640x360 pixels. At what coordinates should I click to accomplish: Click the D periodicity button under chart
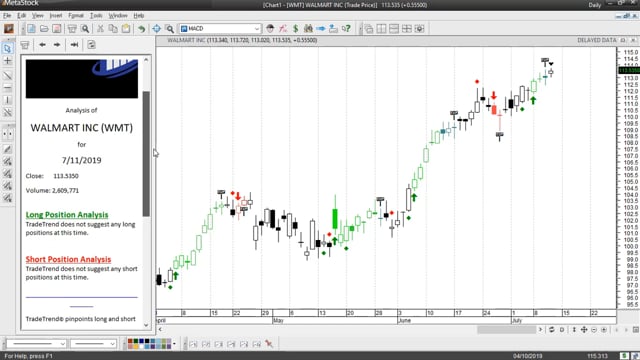562,330
